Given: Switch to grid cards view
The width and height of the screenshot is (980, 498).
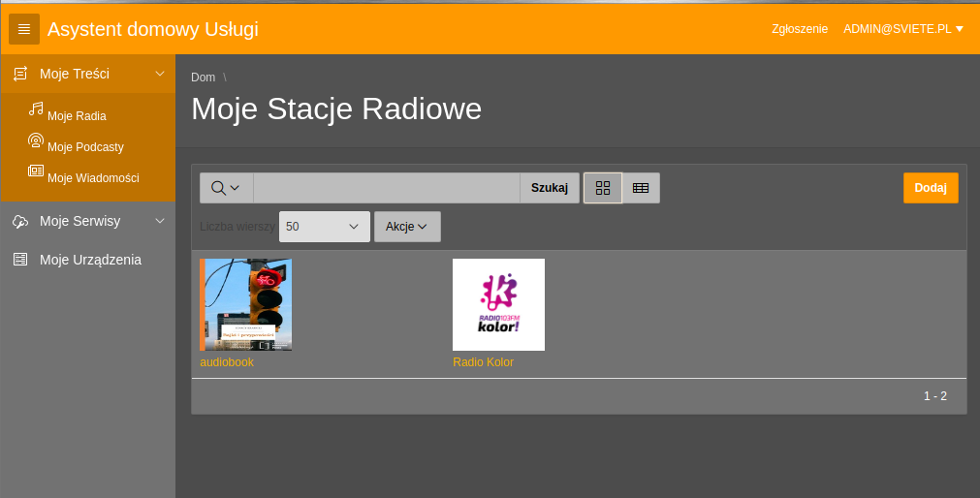Looking at the screenshot, I should coord(603,188).
